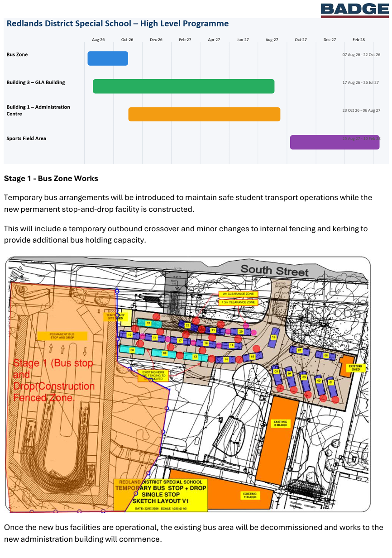
Task: Click the 'Aug-26' month label
Action: coord(98,40)
